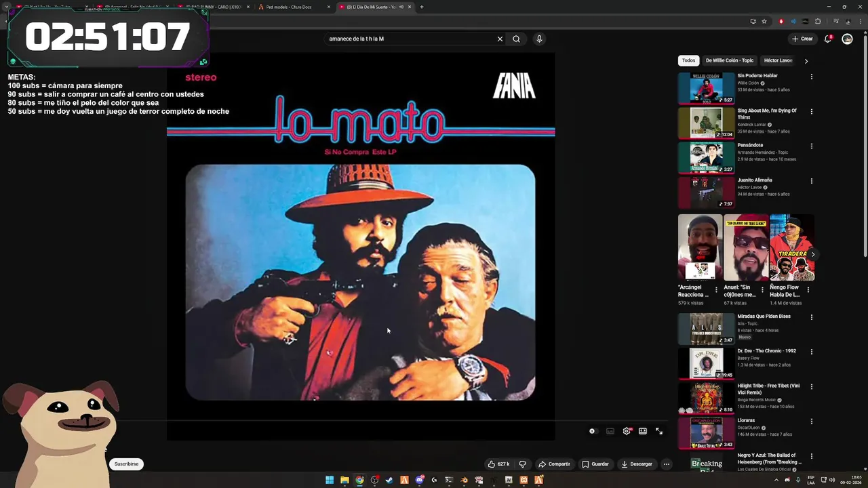Open a new browser tab
The width and height of the screenshot is (868, 488).
coord(422,7)
